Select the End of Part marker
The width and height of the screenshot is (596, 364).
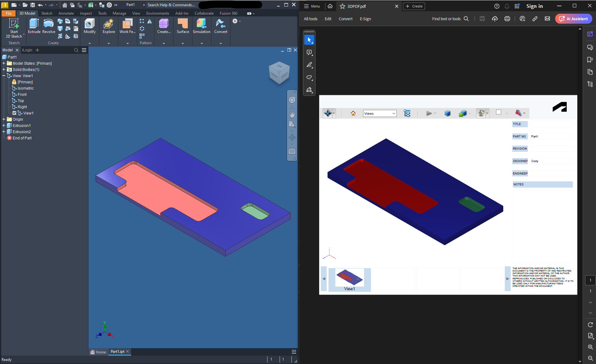pyautogui.click(x=22, y=138)
